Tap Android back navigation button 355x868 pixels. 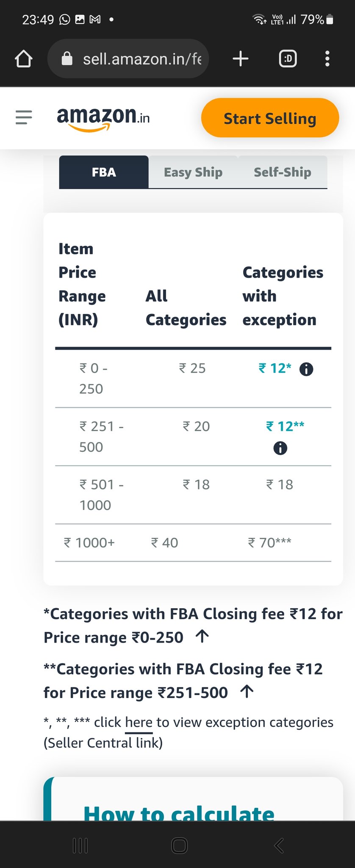pos(279,846)
